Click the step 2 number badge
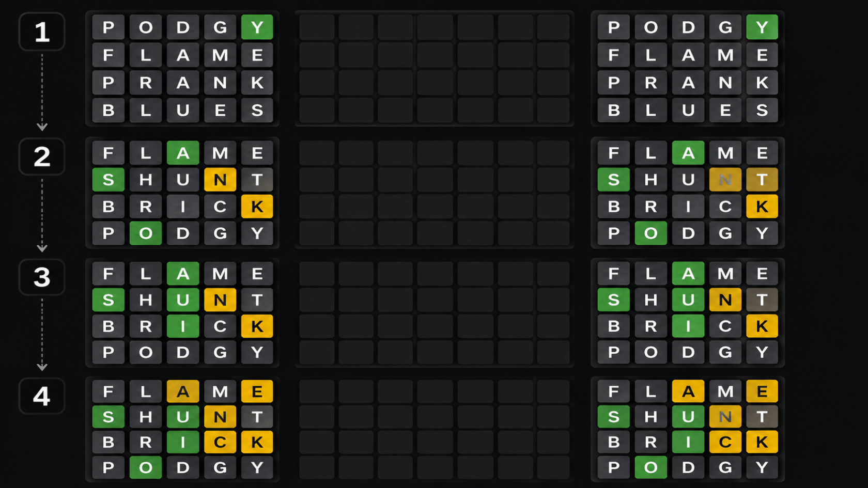The image size is (868, 488). tap(42, 156)
